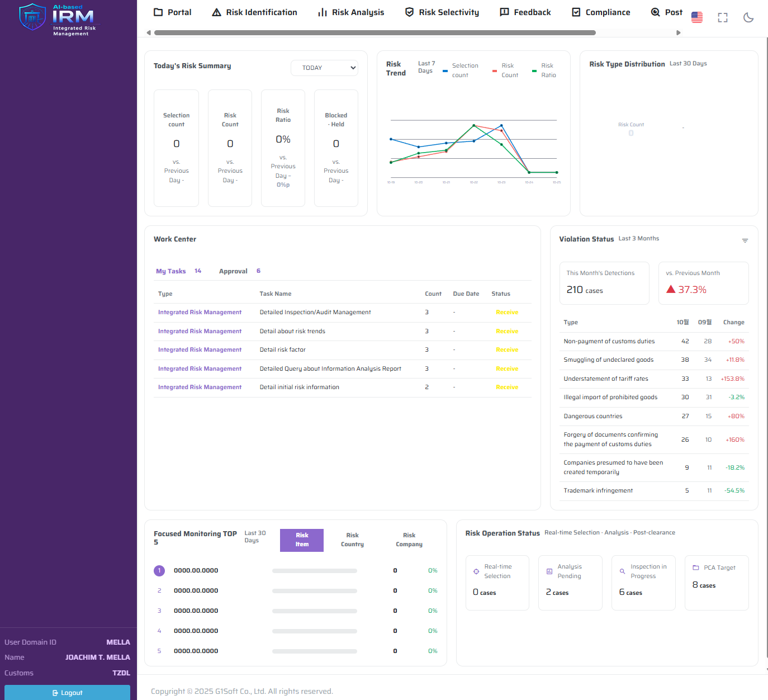The image size is (768, 700).
Task: Receive Detail about risk trends task
Action: (x=507, y=332)
